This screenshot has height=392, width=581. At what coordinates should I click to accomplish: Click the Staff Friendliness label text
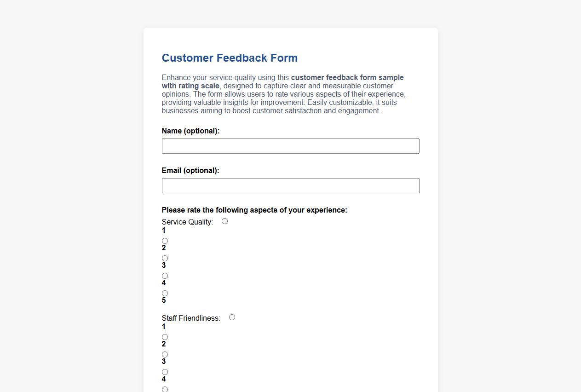click(x=190, y=318)
